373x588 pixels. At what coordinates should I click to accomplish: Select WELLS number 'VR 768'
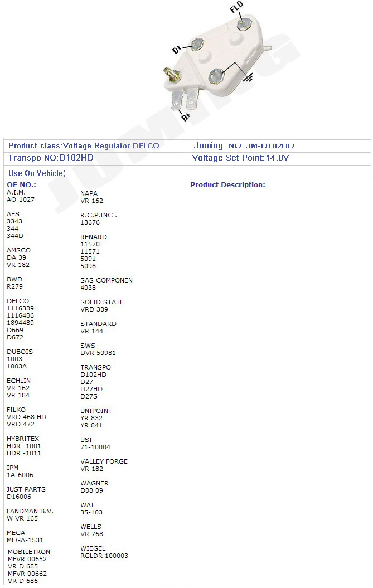pyautogui.click(x=91, y=534)
